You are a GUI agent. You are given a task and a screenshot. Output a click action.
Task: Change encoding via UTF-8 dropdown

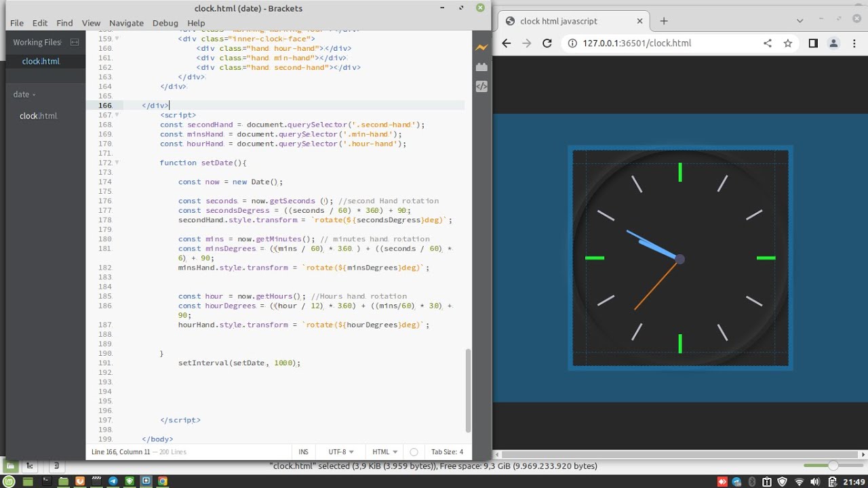click(x=341, y=452)
